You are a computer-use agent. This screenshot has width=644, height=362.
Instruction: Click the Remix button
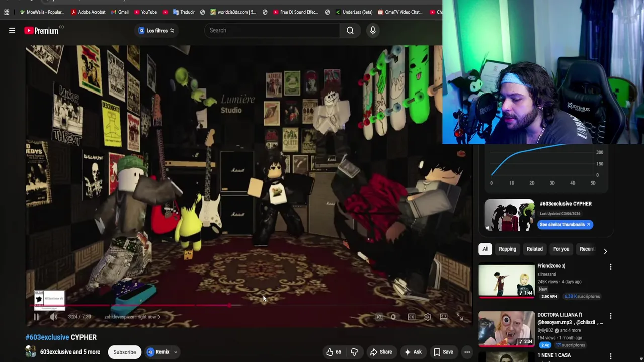(x=158, y=352)
